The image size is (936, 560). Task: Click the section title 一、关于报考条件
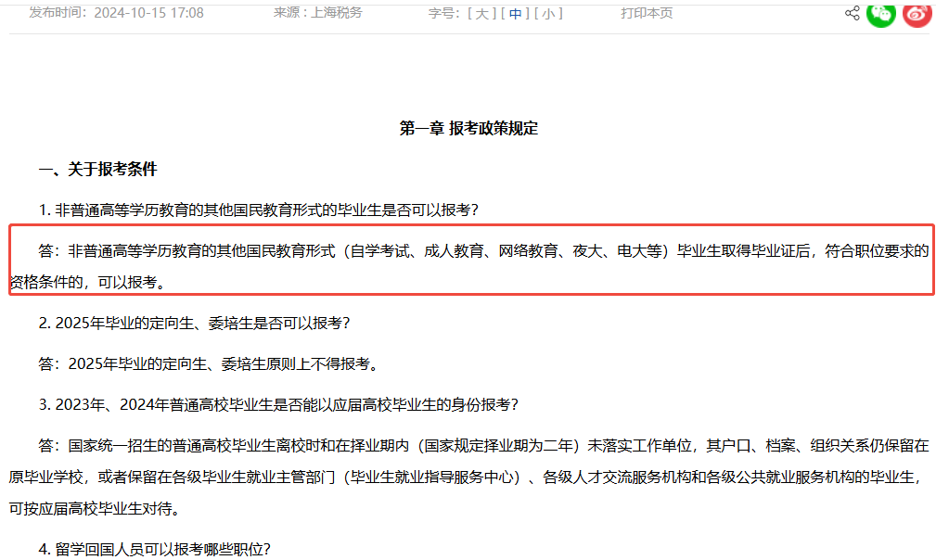point(98,170)
